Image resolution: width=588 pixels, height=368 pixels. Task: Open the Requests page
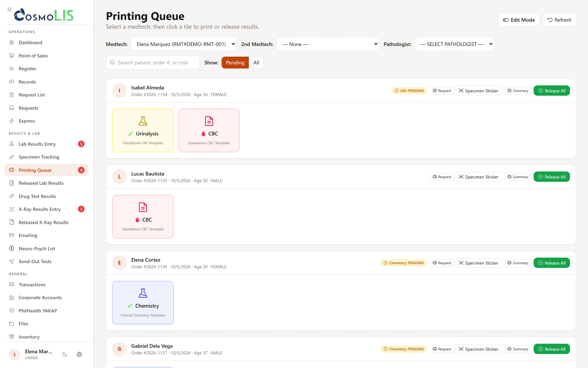point(47,108)
